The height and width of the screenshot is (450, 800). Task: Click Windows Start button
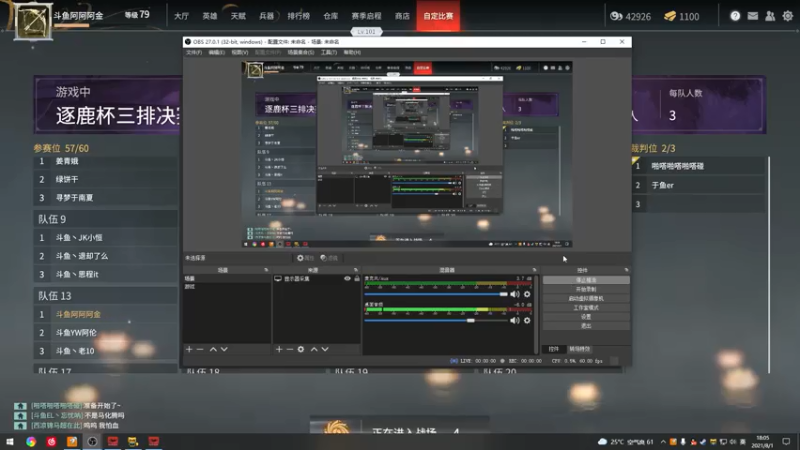pos(10,442)
